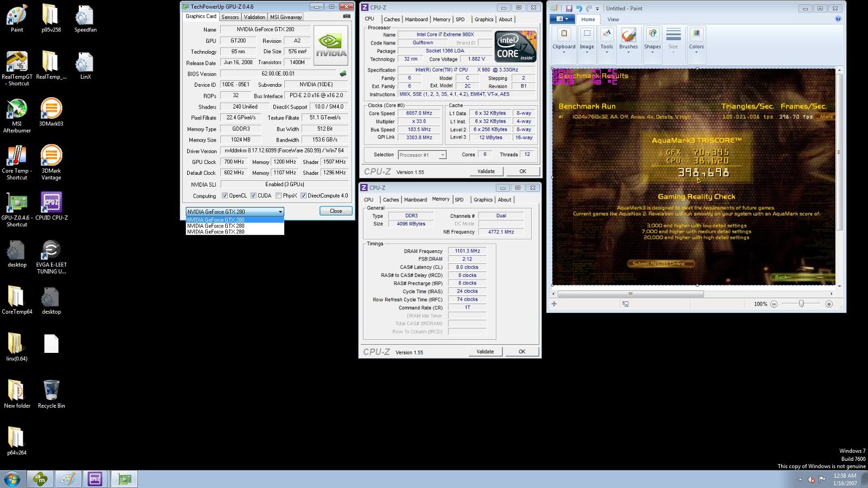
Task: Switch to the Sensors tab in GPU-Z
Action: point(230,17)
